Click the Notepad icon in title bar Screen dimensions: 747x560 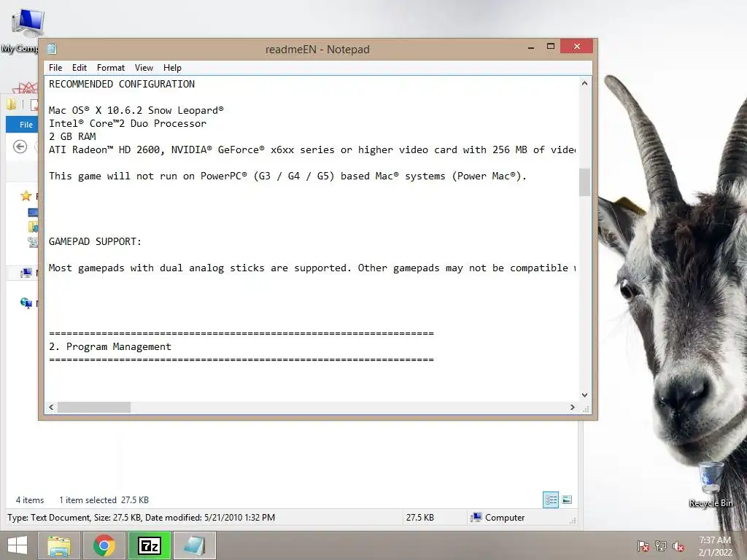point(52,49)
